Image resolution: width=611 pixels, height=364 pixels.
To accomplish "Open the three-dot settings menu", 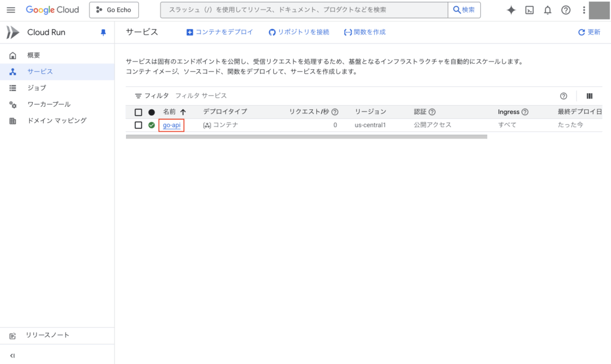I will [x=584, y=10].
